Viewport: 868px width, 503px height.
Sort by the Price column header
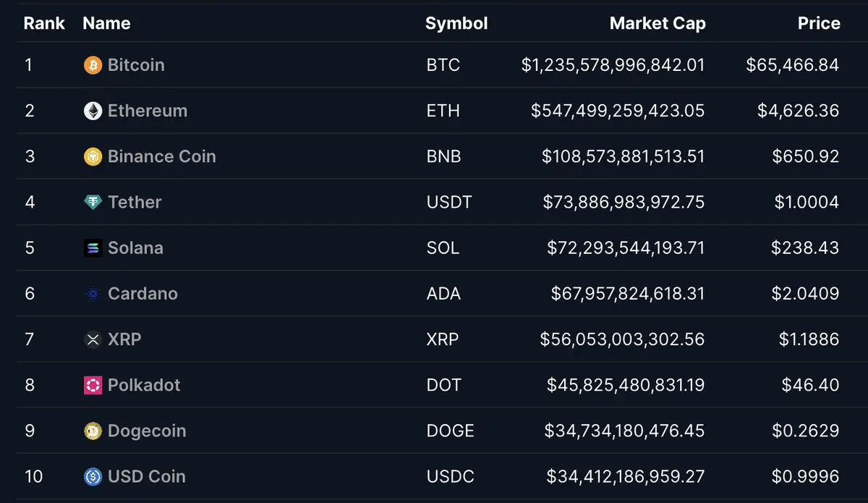818,23
